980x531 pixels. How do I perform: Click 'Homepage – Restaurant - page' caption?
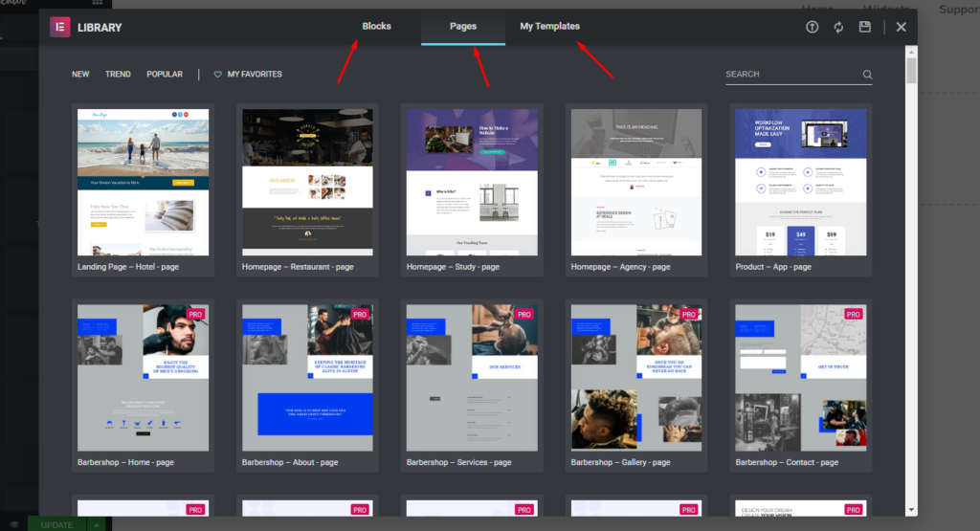coord(298,267)
